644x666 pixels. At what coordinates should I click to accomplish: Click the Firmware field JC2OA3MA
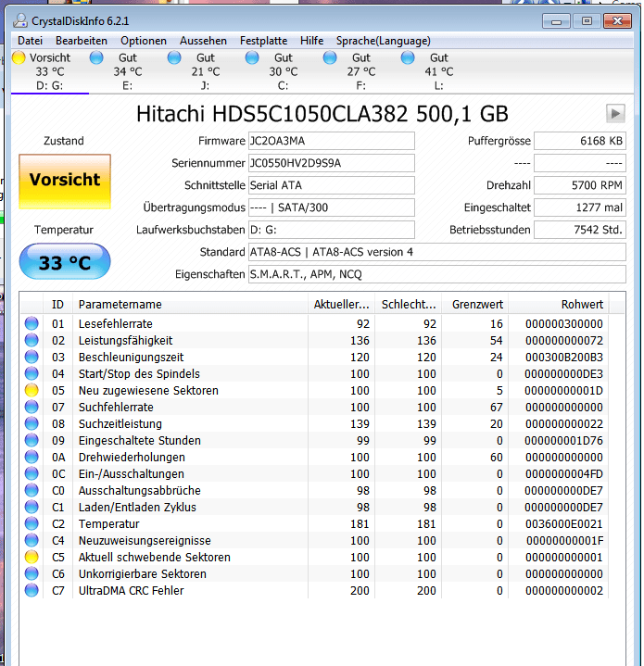click(x=332, y=141)
